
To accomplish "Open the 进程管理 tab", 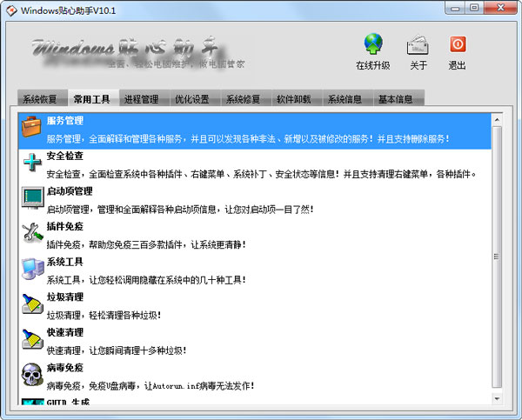I will click(144, 98).
